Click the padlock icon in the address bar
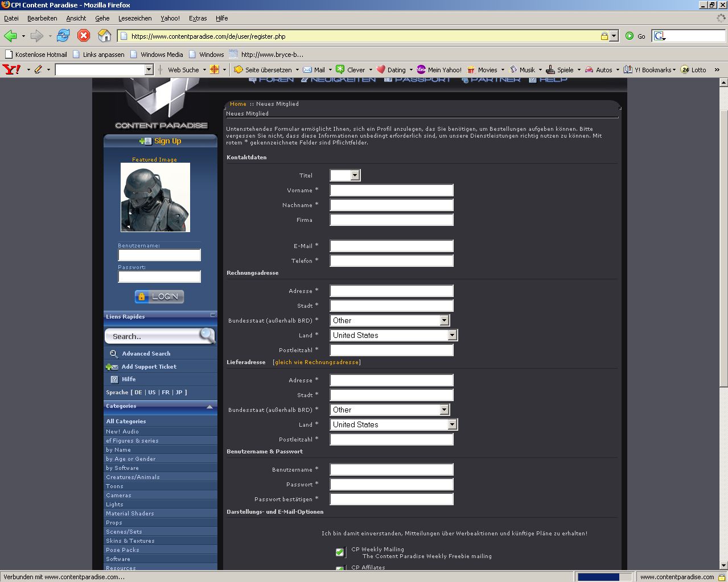 click(604, 36)
